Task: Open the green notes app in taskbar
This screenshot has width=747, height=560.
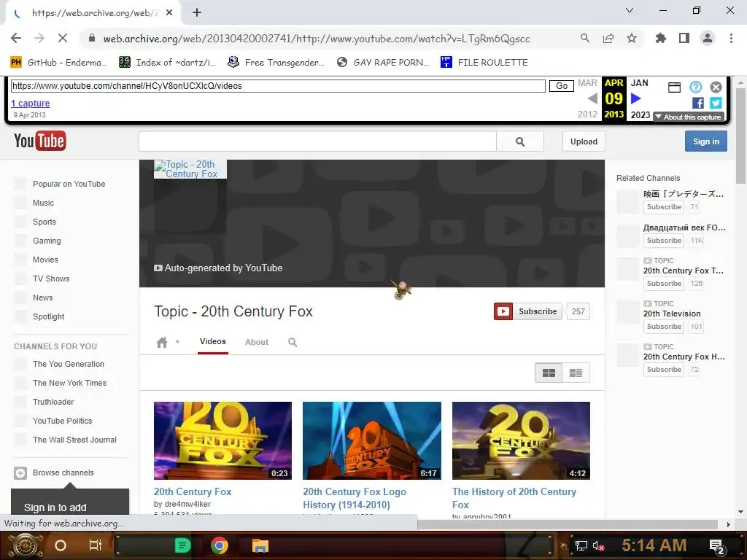Action: [x=182, y=545]
